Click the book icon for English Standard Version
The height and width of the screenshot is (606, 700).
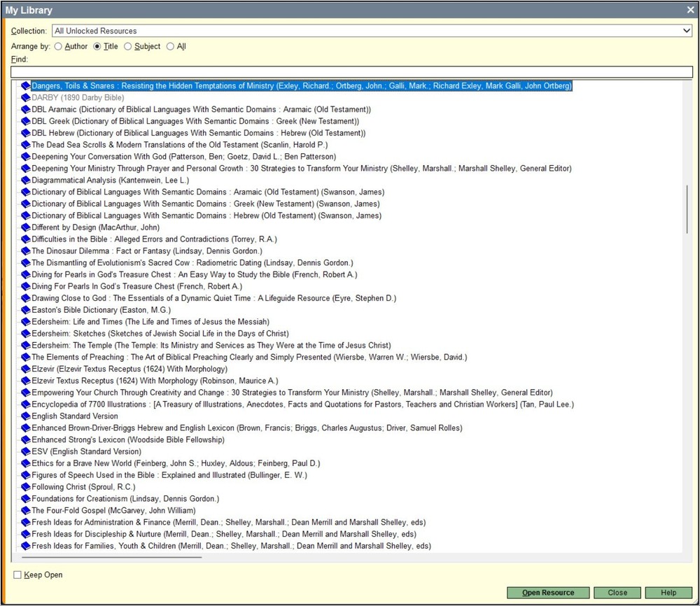pyautogui.click(x=26, y=416)
